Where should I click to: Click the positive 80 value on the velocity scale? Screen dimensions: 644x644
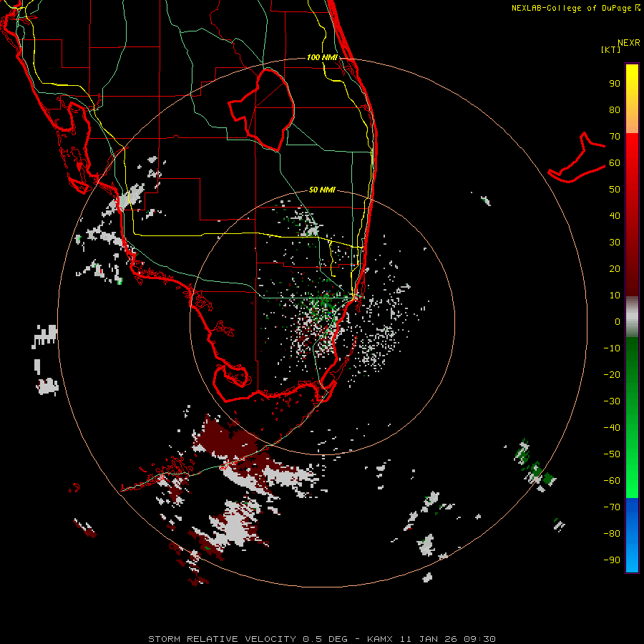(x=615, y=110)
